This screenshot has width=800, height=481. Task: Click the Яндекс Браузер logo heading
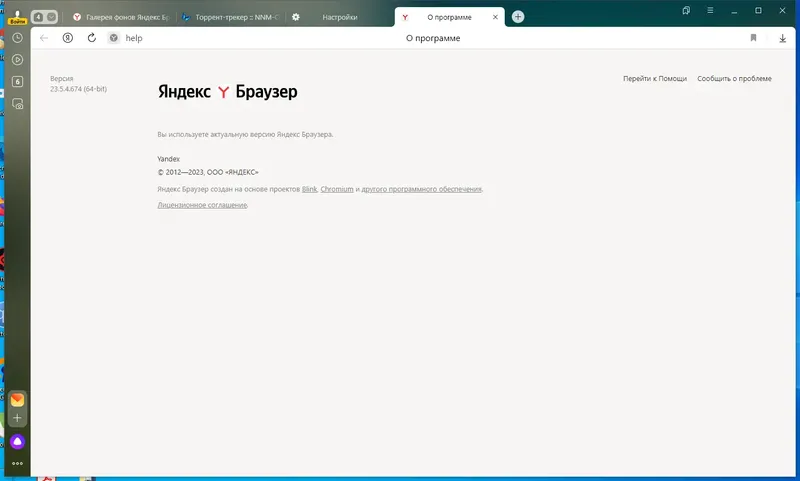tap(228, 92)
